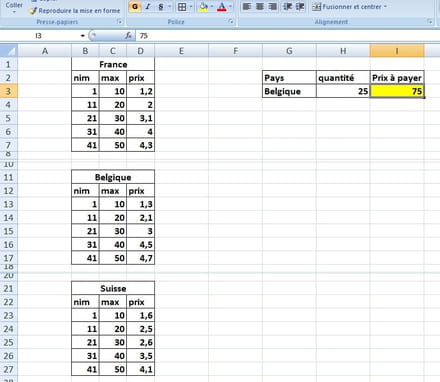Open the Alignement dialog launcher
The width and height of the screenshot is (440, 382).
point(430,22)
